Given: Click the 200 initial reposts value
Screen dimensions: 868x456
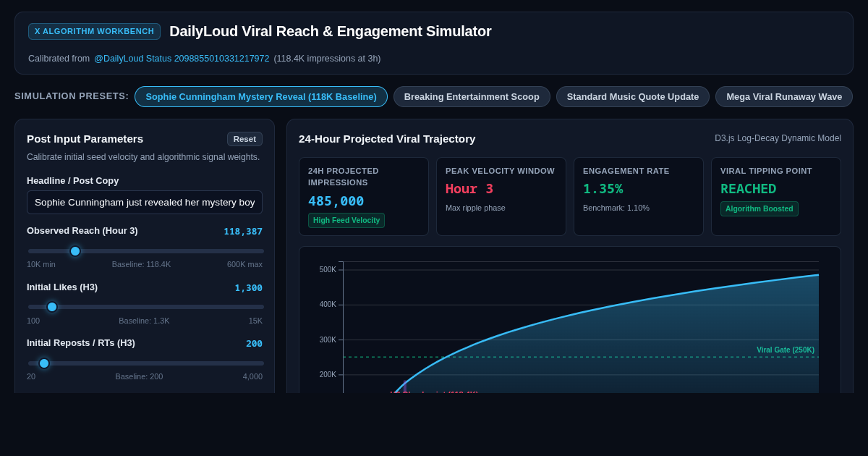Looking at the screenshot, I should click(254, 344).
